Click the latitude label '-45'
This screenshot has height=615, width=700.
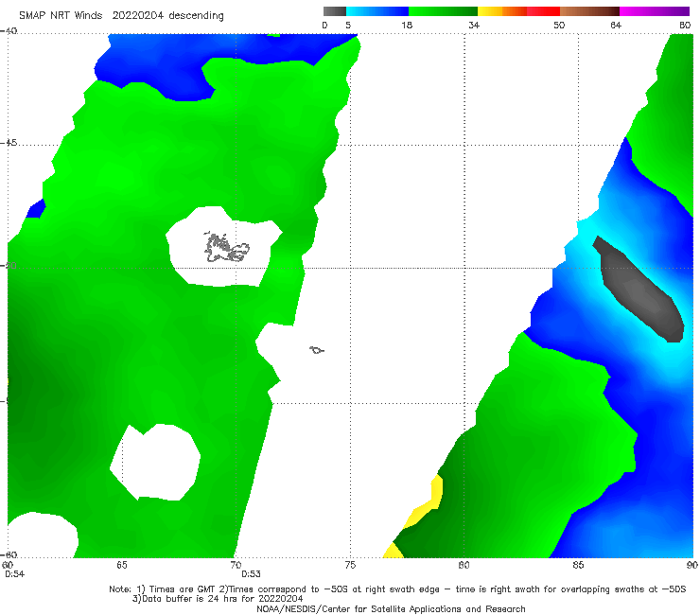point(9,143)
